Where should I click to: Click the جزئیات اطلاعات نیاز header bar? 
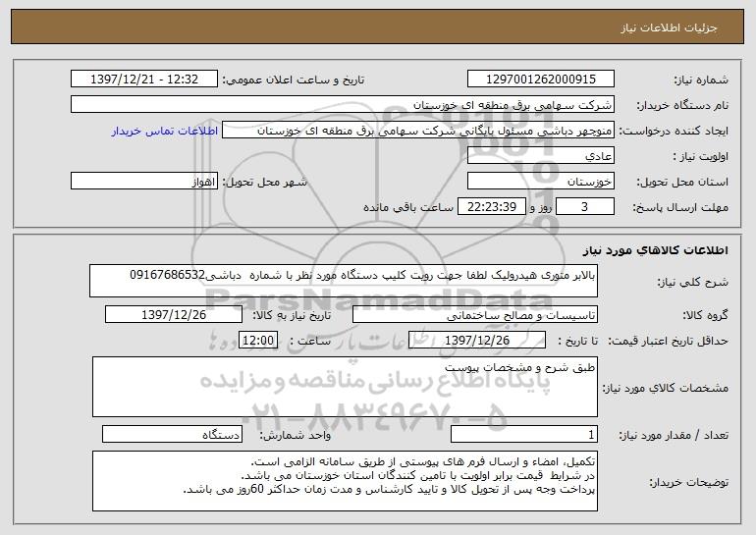(378, 27)
